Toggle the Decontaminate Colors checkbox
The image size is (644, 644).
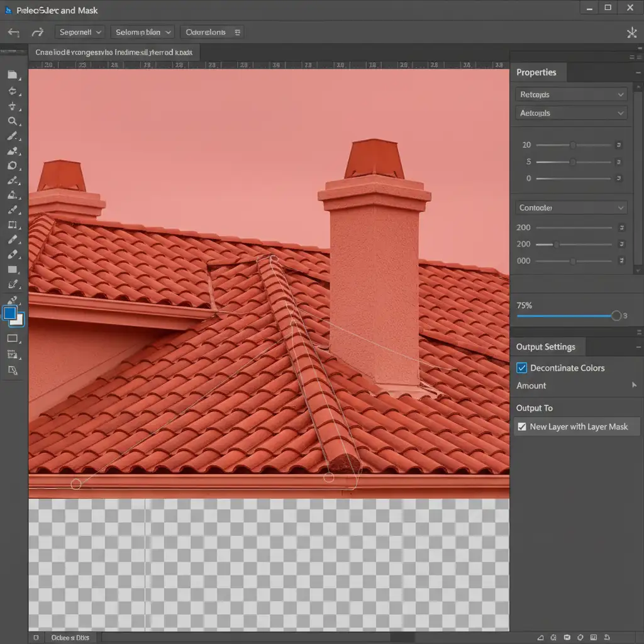(x=522, y=368)
